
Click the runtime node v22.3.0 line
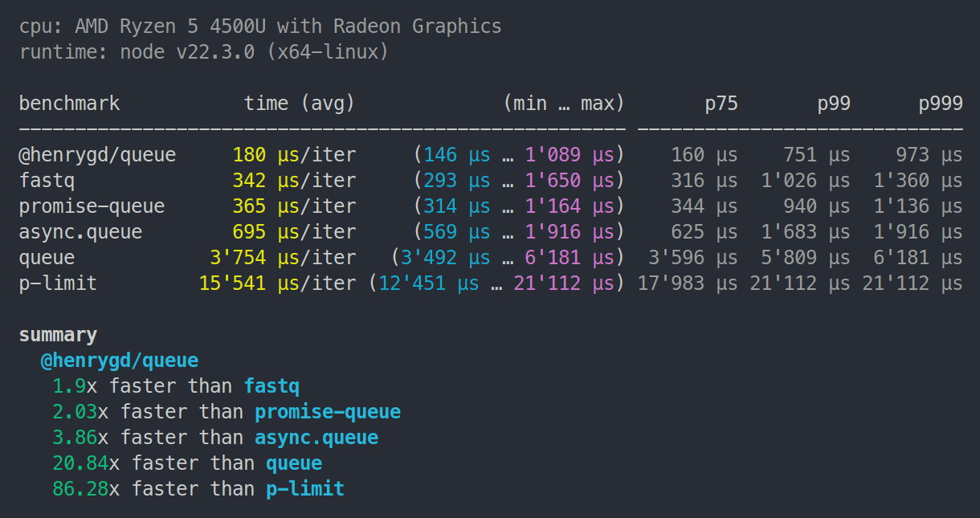[x=204, y=52]
